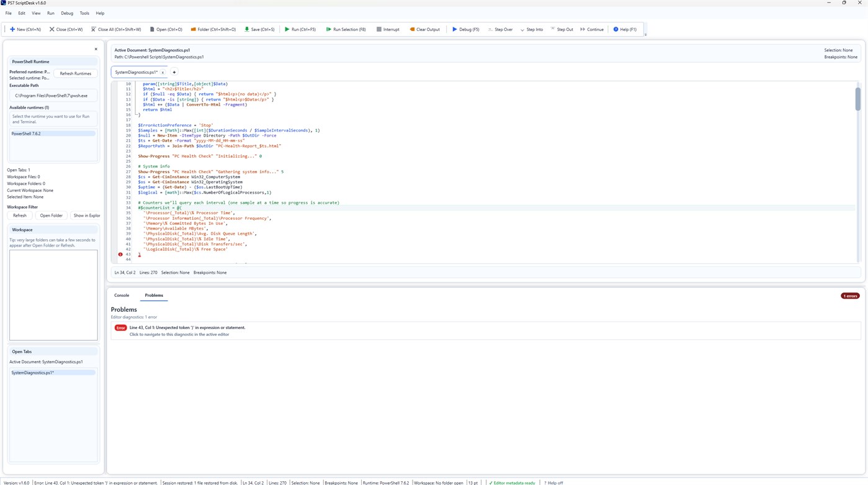868x485 pixels.
Task: Click the PowerShell Runtime section header
Action: coord(53,61)
